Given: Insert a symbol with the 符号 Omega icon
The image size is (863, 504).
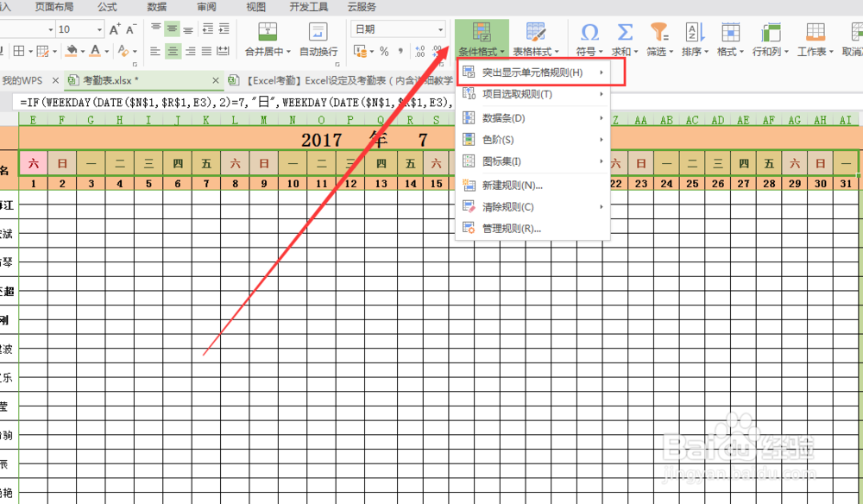Looking at the screenshot, I should coord(589,32).
